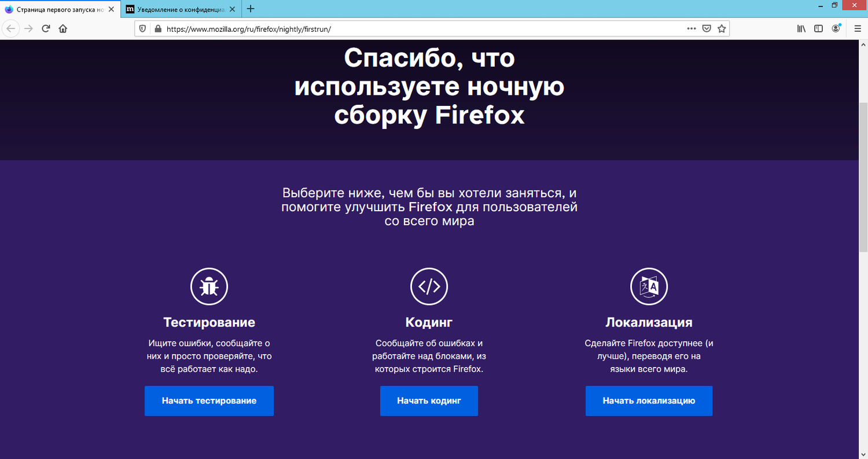Click the localization translate circle icon
This screenshot has height=459, width=868.
click(649, 286)
